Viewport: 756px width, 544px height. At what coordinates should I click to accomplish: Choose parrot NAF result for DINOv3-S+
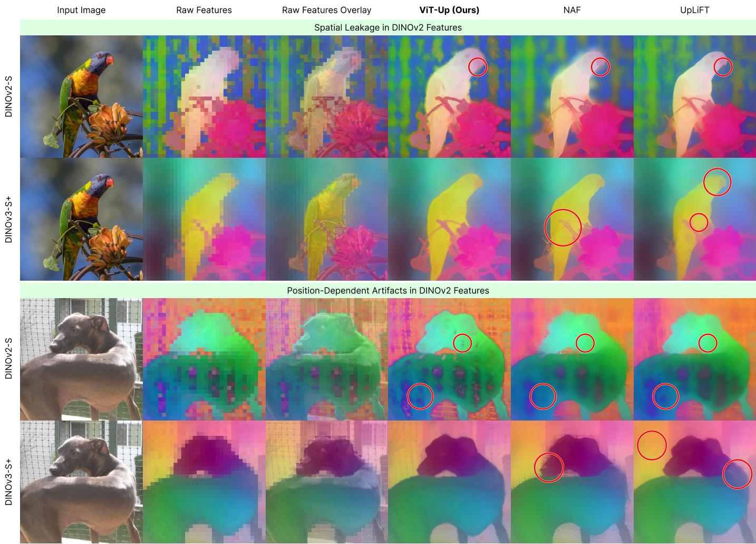pyautogui.click(x=572, y=219)
